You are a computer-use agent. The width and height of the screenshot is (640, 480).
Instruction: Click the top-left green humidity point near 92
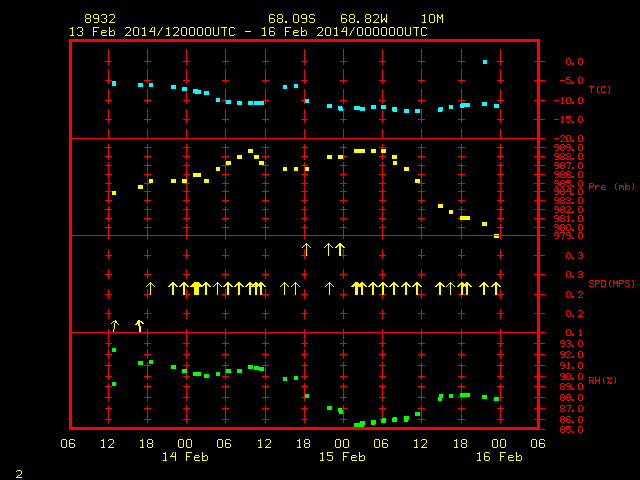coord(114,350)
